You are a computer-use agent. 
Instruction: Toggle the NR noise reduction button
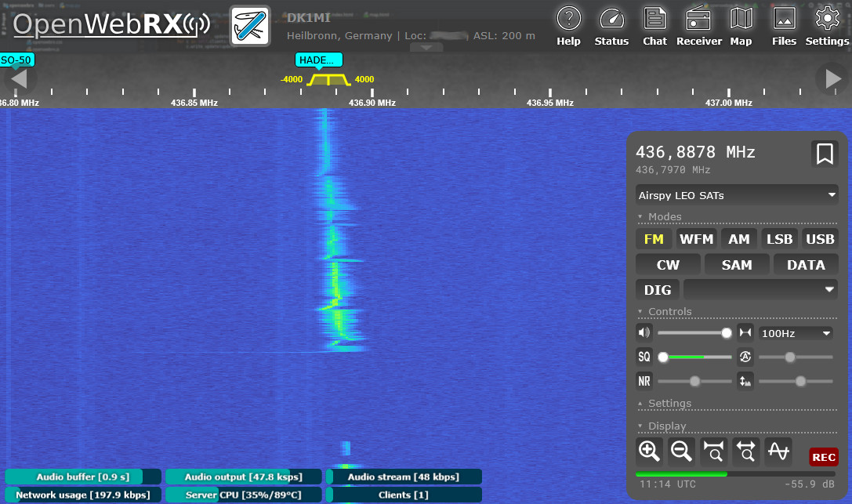coord(644,382)
